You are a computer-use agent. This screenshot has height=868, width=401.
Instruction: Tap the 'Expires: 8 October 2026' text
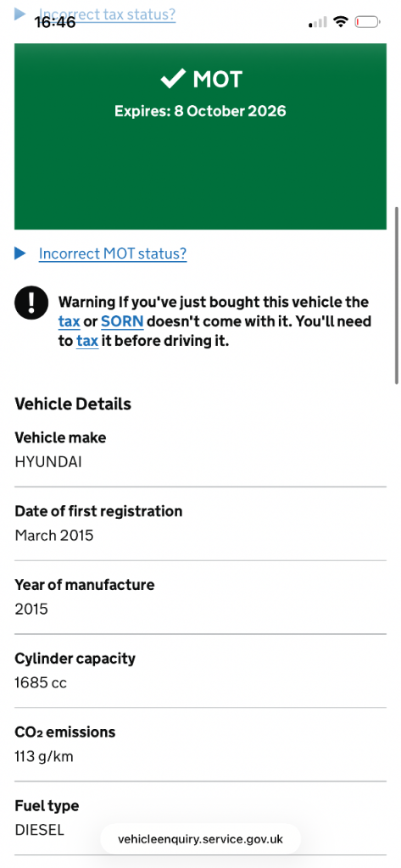pyautogui.click(x=200, y=111)
